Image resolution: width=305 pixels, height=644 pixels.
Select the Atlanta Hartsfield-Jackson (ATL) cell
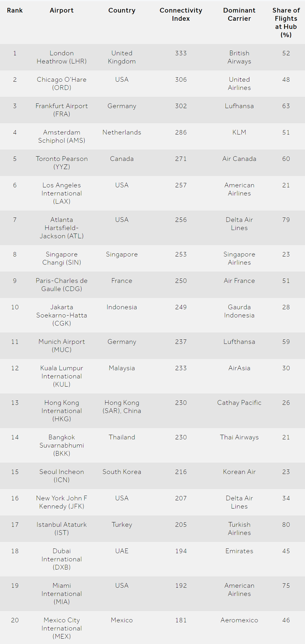coord(62,228)
